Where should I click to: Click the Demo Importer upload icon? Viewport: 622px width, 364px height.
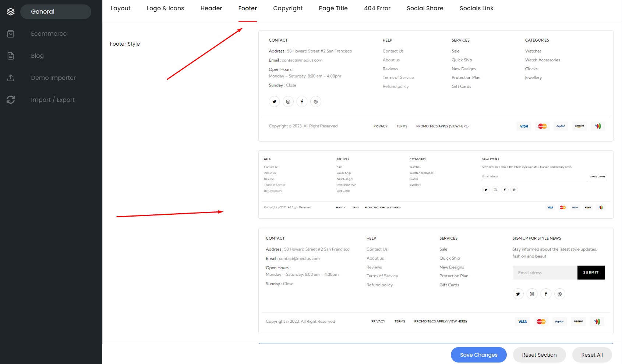pyautogui.click(x=11, y=78)
